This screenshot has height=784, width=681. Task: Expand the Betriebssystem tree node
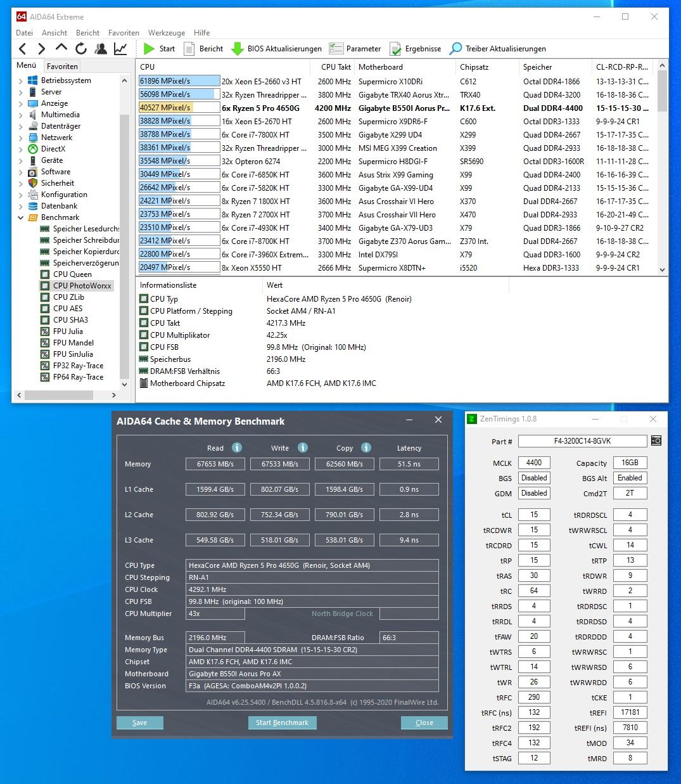pyautogui.click(x=21, y=81)
